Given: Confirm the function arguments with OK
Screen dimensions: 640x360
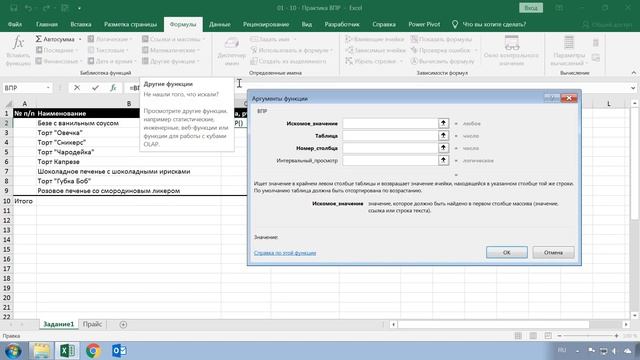Looking at the screenshot, I should coord(507,252).
